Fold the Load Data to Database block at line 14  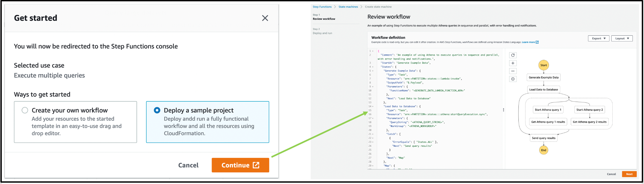[373, 106]
